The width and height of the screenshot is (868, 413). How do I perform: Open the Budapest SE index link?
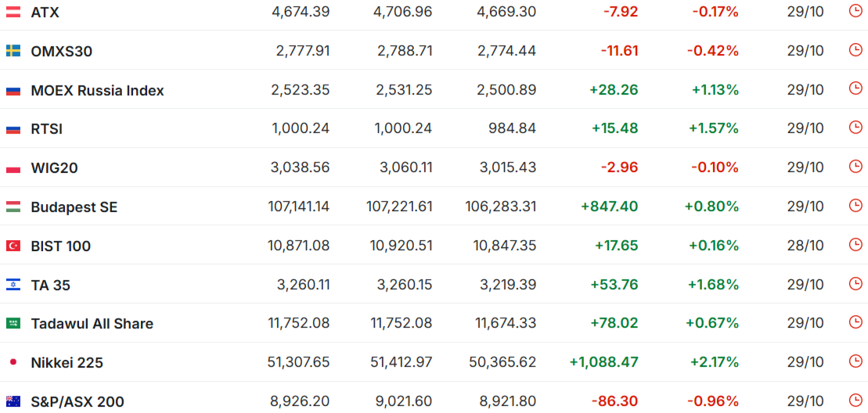click(x=74, y=207)
